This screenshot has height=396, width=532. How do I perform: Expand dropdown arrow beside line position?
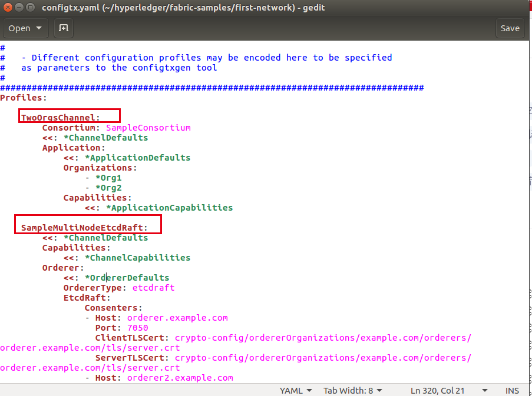(x=485, y=391)
